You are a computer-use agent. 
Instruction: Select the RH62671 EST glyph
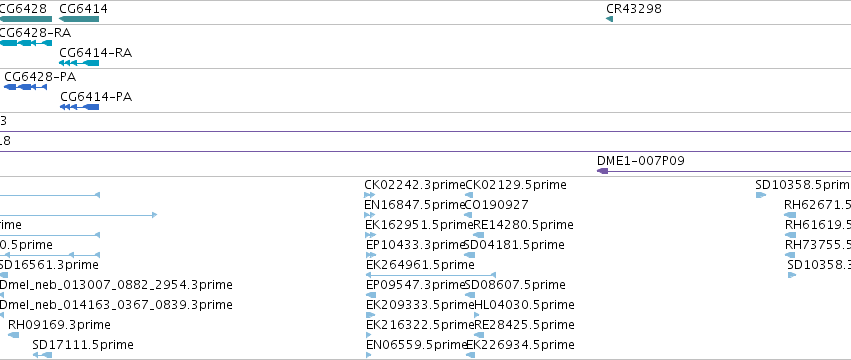coord(790,215)
